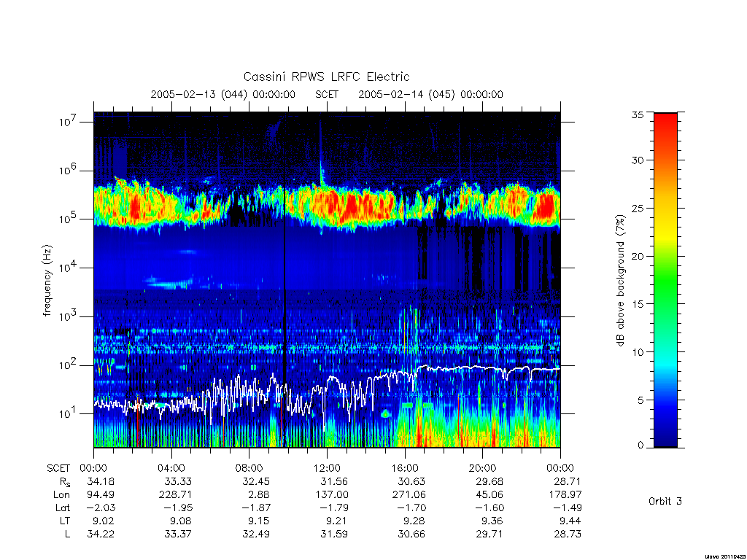This screenshot has width=747, height=560.
Task: Click the SCET label above the plot
Action: click(x=327, y=94)
